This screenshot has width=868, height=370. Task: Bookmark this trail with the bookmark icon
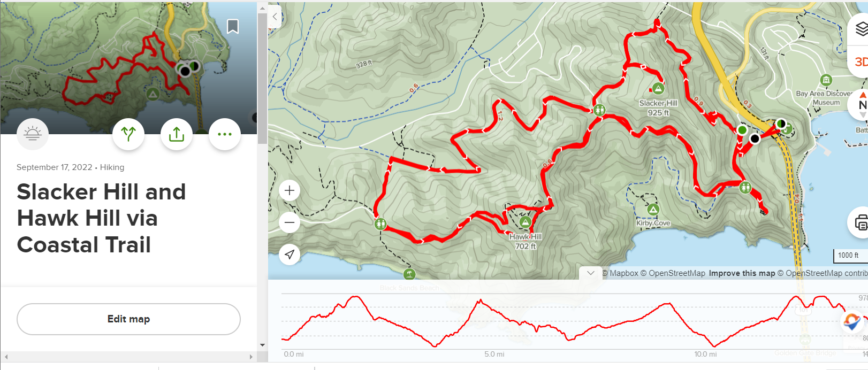pyautogui.click(x=233, y=26)
